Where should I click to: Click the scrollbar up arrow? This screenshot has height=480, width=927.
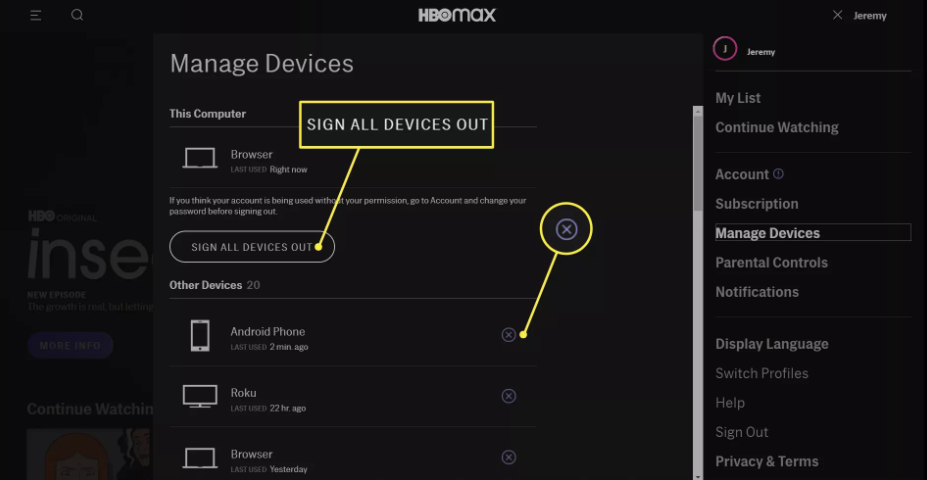pos(698,111)
